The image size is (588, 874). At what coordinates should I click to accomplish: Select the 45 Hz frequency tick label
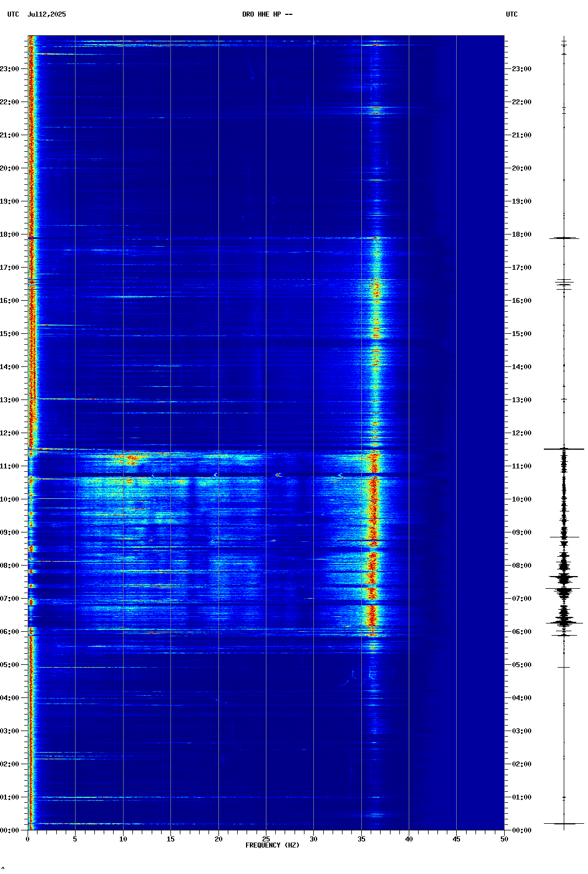(x=456, y=839)
